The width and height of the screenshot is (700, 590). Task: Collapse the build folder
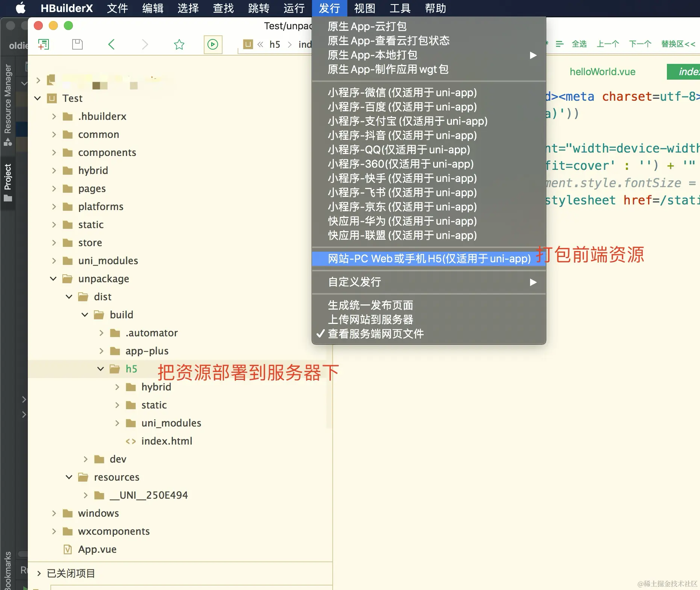tap(85, 315)
